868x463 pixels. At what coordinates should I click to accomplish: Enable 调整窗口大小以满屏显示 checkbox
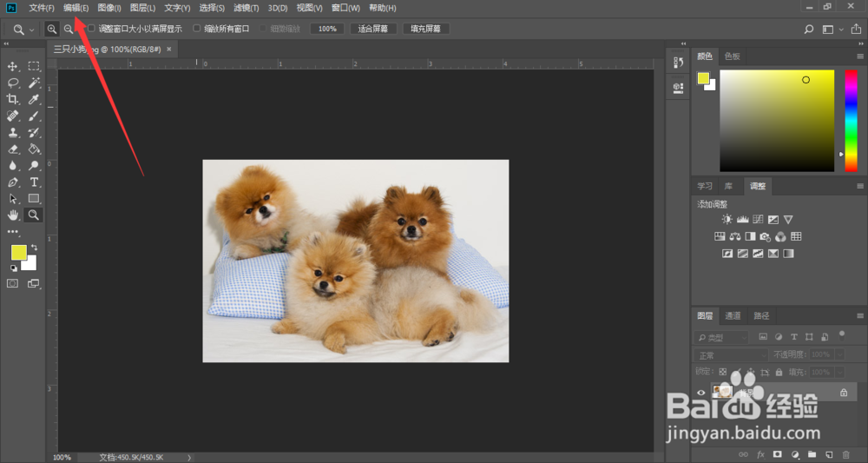pyautogui.click(x=91, y=29)
